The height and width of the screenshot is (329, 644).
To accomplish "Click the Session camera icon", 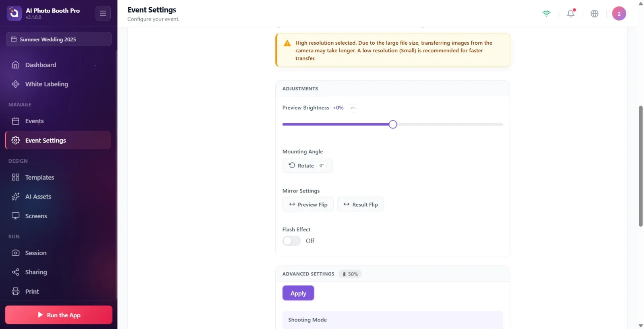I will [16, 253].
